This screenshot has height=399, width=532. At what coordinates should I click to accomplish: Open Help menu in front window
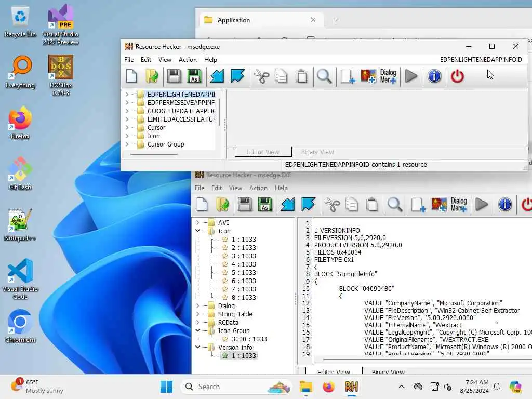210,60
